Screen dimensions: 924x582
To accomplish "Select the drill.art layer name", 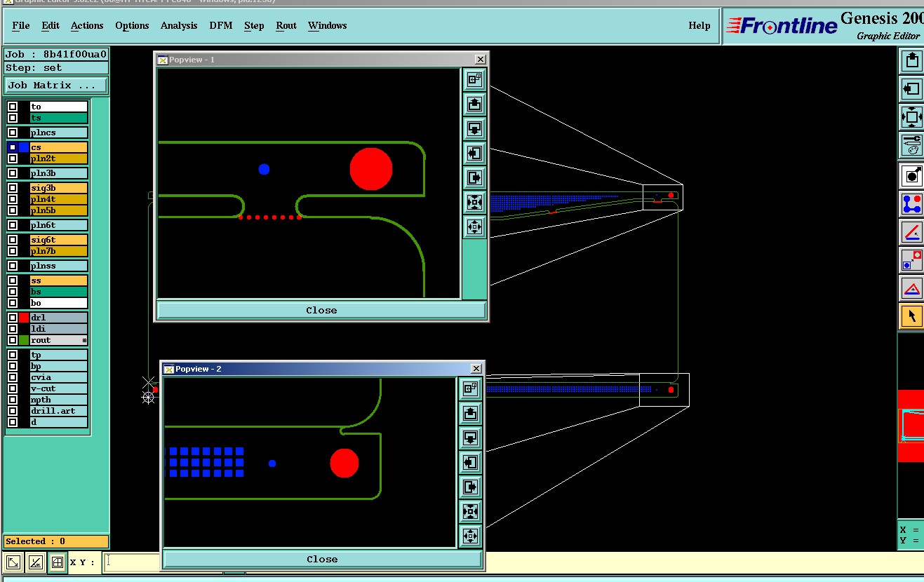I will point(59,411).
